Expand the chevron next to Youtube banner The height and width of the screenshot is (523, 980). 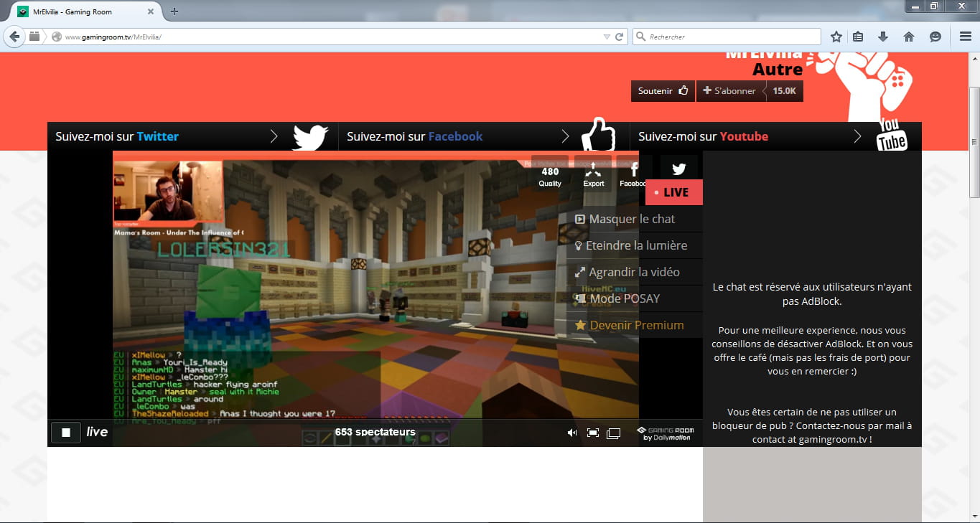pyautogui.click(x=857, y=136)
